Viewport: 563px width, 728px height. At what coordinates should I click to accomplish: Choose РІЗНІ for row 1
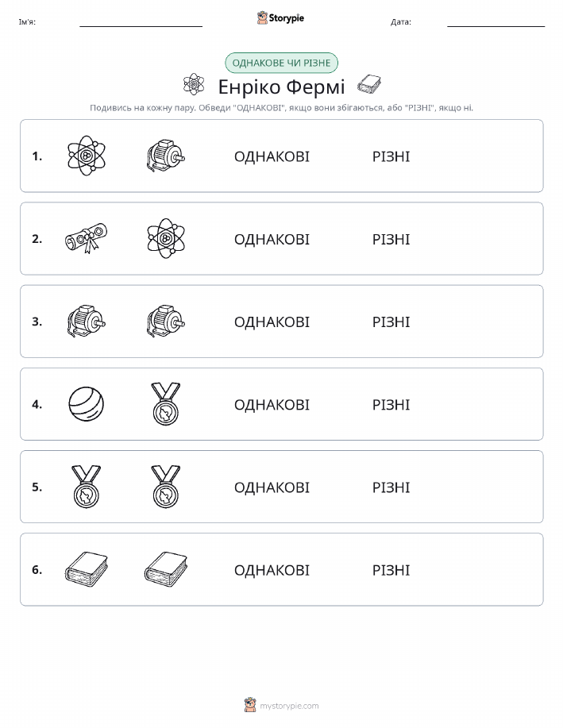[391, 156]
